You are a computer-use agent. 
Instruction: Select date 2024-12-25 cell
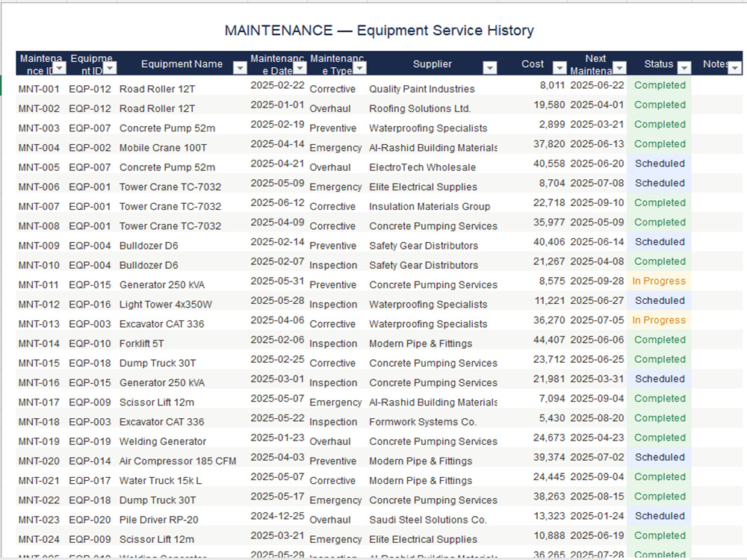(278, 516)
